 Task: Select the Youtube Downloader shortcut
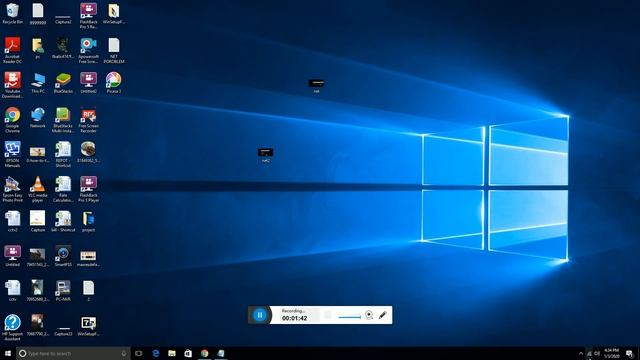click(12, 85)
